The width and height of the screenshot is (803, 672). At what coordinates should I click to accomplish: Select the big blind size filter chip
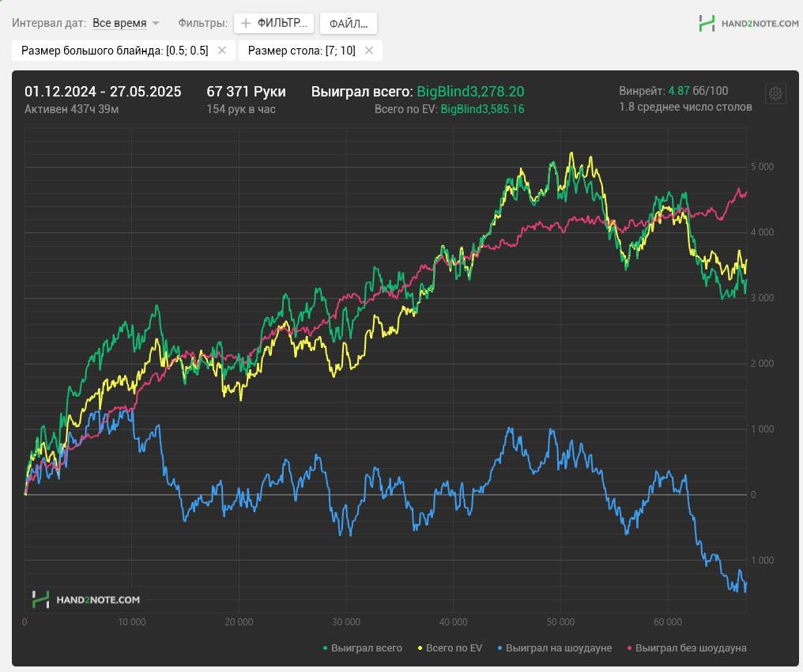[x=115, y=50]
